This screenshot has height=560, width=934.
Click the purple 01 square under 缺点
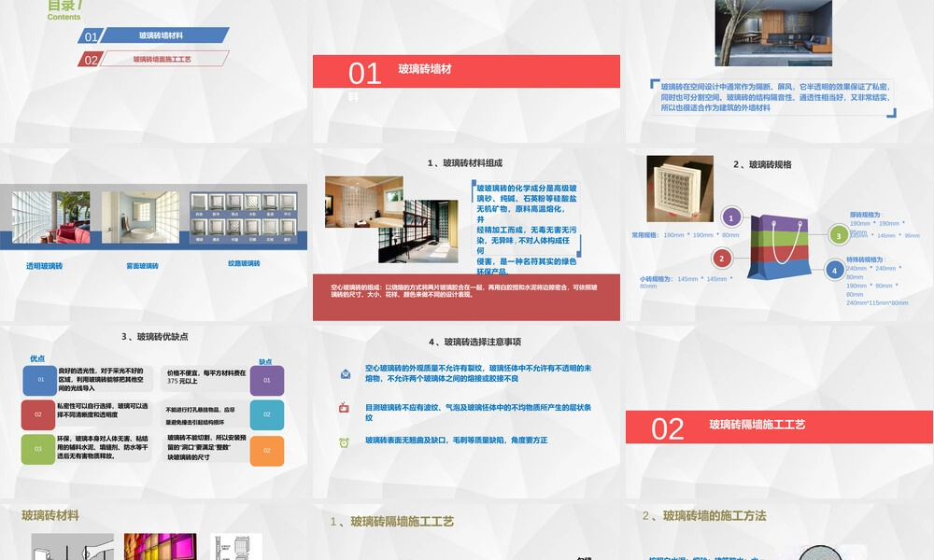point(267,380)
